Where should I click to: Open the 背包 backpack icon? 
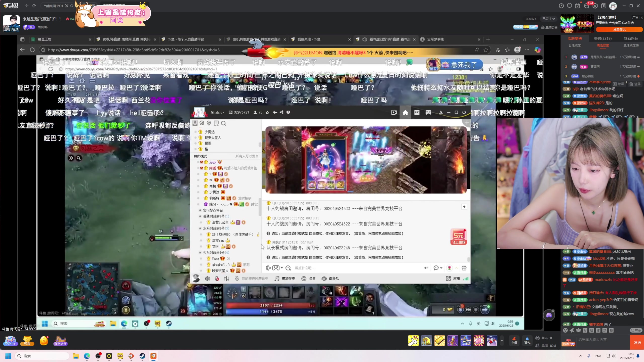[x=527, y=340]
